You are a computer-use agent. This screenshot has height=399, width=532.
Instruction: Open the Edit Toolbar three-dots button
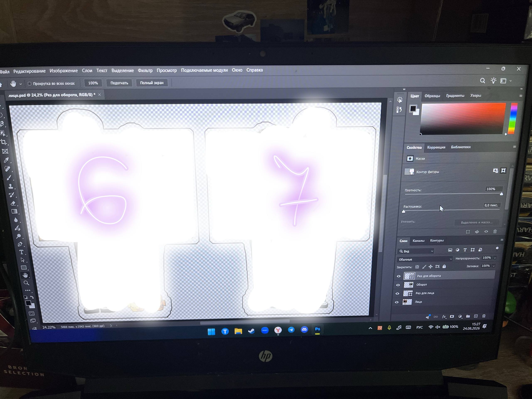28,291
